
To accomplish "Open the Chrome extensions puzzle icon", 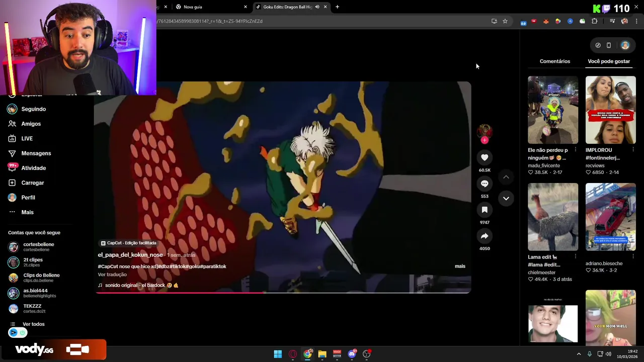I will click(595, 21).
